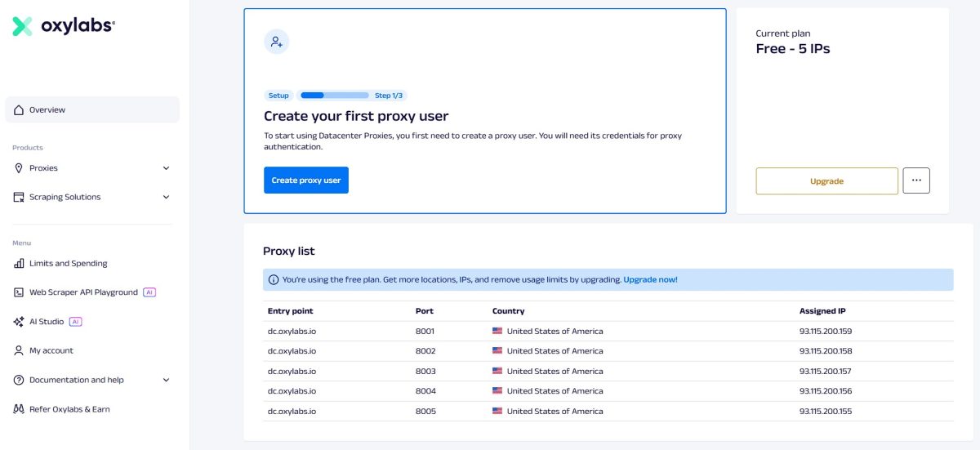
Task: Click the Setup step label
Action: click(x=278, y=96)
